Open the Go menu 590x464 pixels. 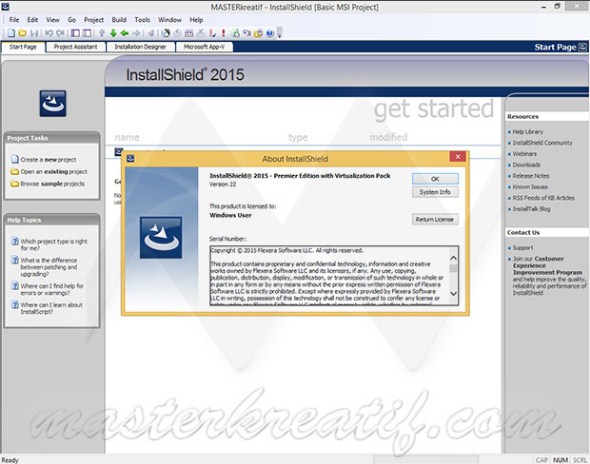tap(71, 20)
